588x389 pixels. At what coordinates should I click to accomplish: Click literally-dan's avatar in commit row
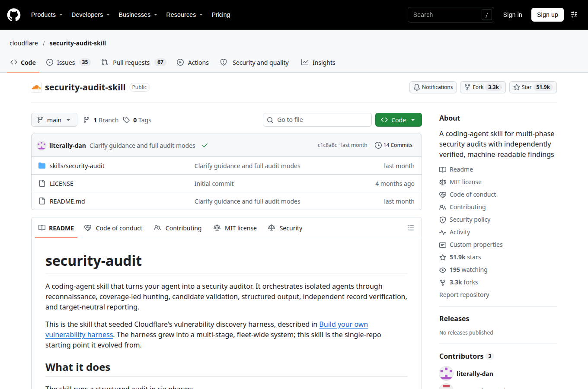coord(42,146)
